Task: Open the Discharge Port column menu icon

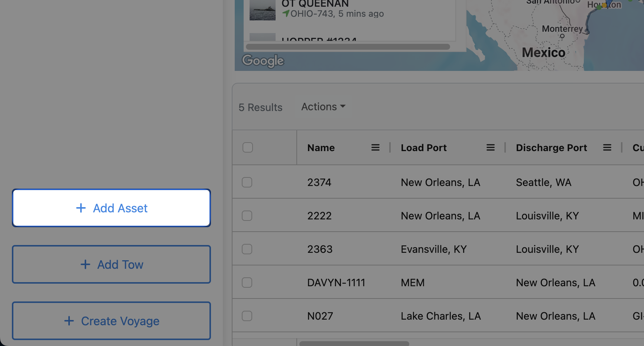Action: (x=607, y=148)
